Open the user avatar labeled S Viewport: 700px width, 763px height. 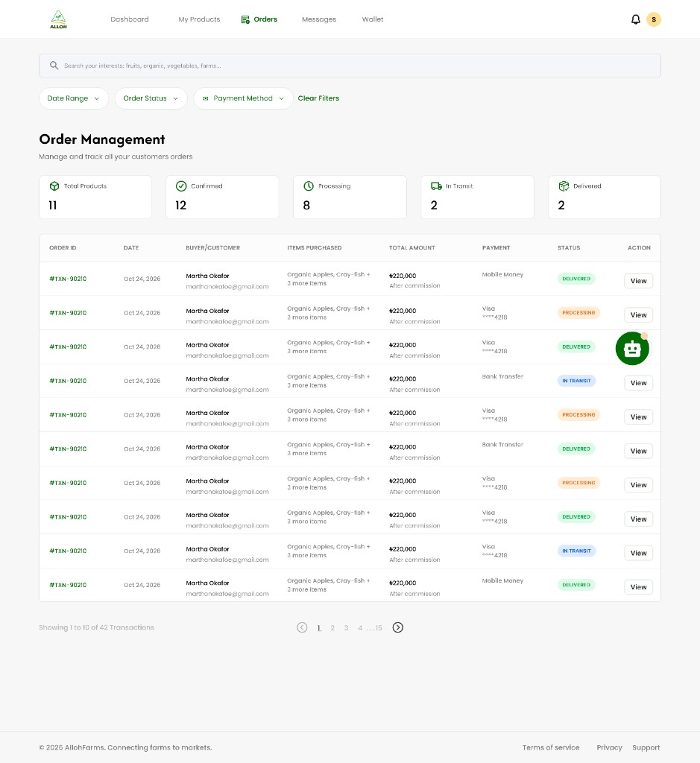click(x=653, y=19)
